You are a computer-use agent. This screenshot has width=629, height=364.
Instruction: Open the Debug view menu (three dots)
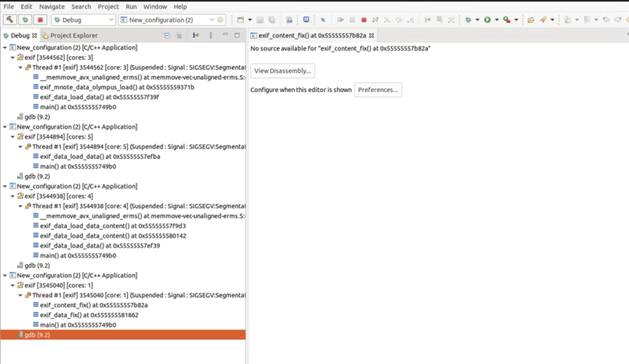[211, 35]
